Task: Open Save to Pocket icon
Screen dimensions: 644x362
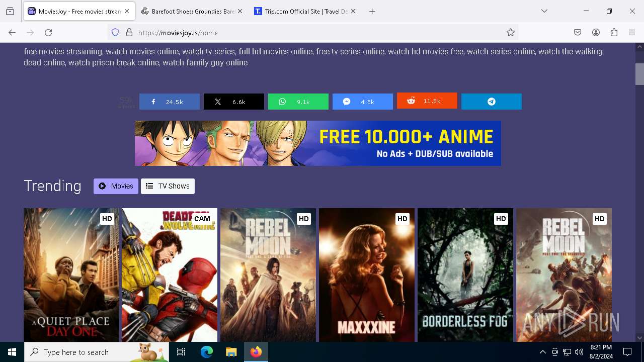Action: 578,33
